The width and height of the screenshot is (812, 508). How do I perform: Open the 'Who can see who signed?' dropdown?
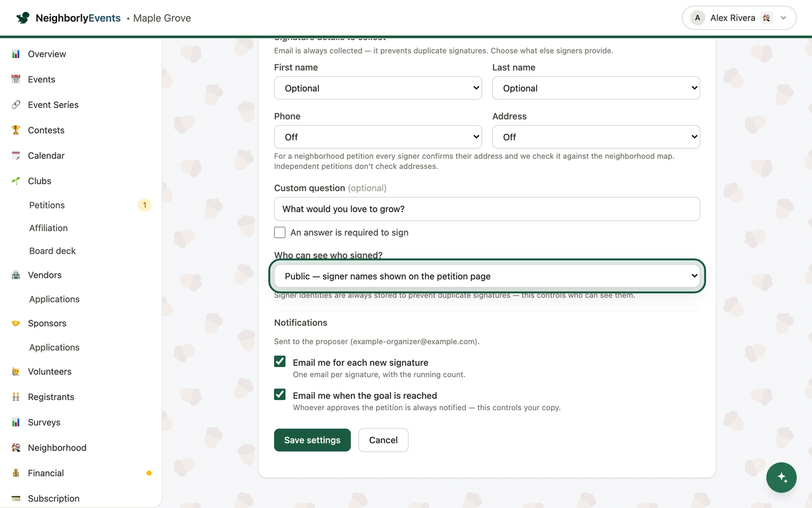[487, 276]
